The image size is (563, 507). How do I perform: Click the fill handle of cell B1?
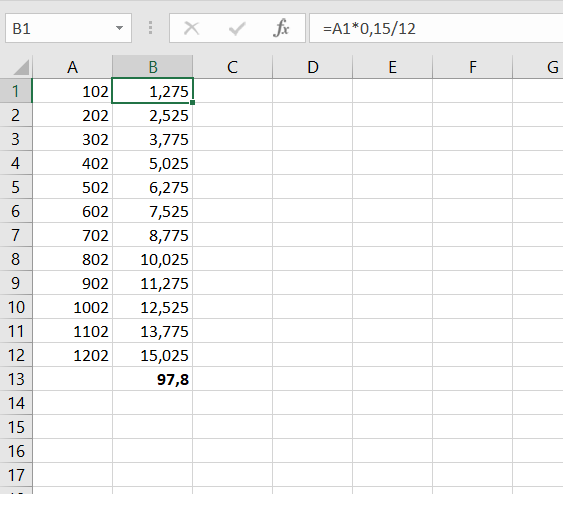point(192,102)
